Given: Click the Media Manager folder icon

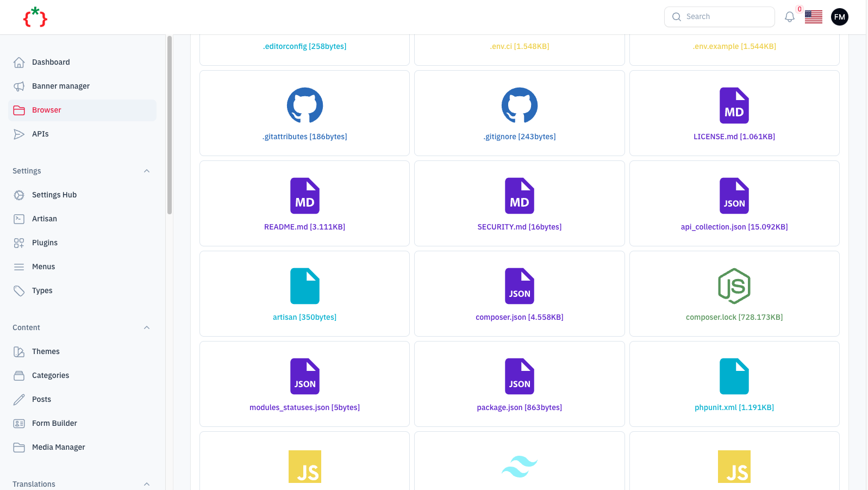Looking at the screenshot, I should [19, 447].
